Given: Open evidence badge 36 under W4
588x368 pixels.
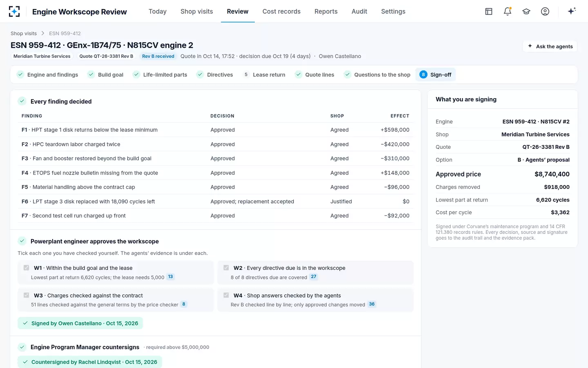Looking at the screenshot, I should point(372,304).
